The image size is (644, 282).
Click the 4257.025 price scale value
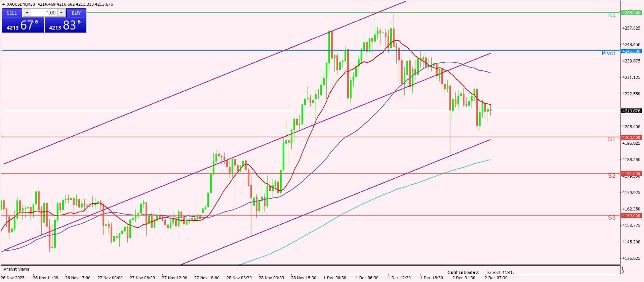(x=632, y=28)
